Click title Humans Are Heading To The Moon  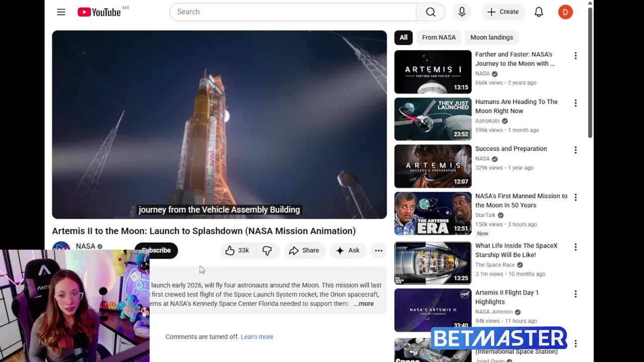click(517, 106)
